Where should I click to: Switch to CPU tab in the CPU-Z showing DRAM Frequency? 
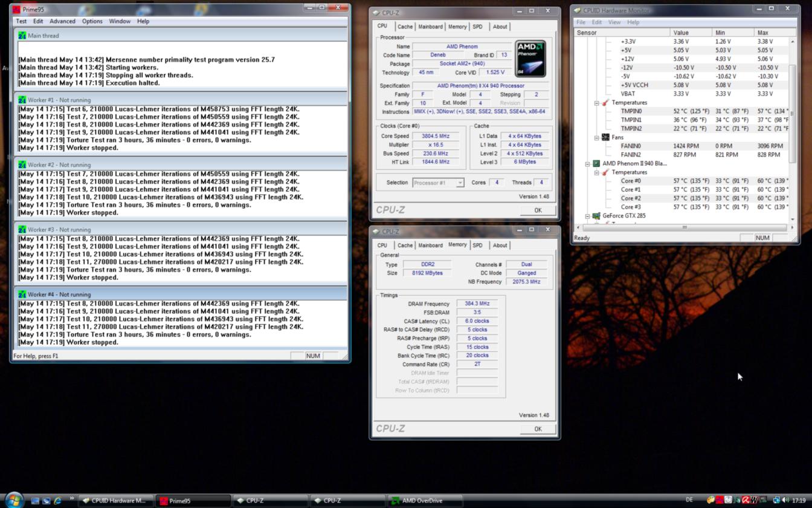pyautogui.click(x=382, y=246)
